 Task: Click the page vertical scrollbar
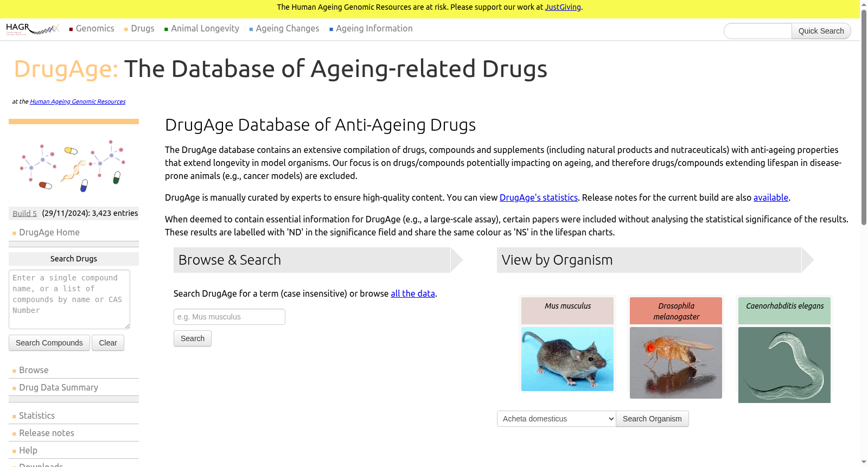click(864, 117)
